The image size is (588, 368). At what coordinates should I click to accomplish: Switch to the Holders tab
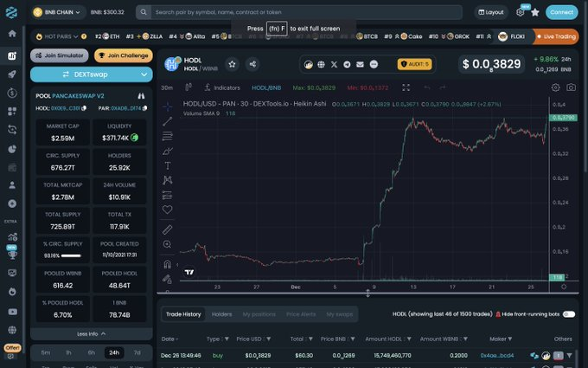[x=221, y=314]
